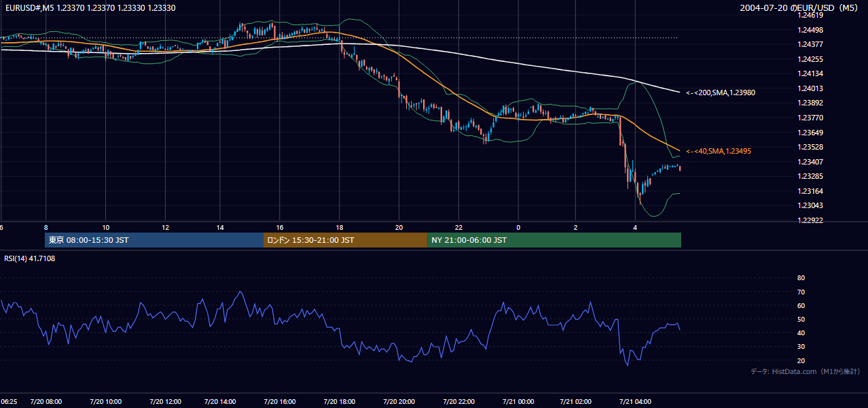The height and width of the screenshot is (408, 868).
Task: Click price axis value 1.23164
Action: 810,191
